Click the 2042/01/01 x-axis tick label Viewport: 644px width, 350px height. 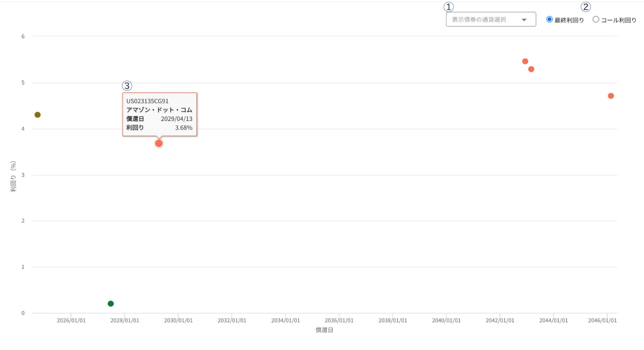click(x=500, y=320)
